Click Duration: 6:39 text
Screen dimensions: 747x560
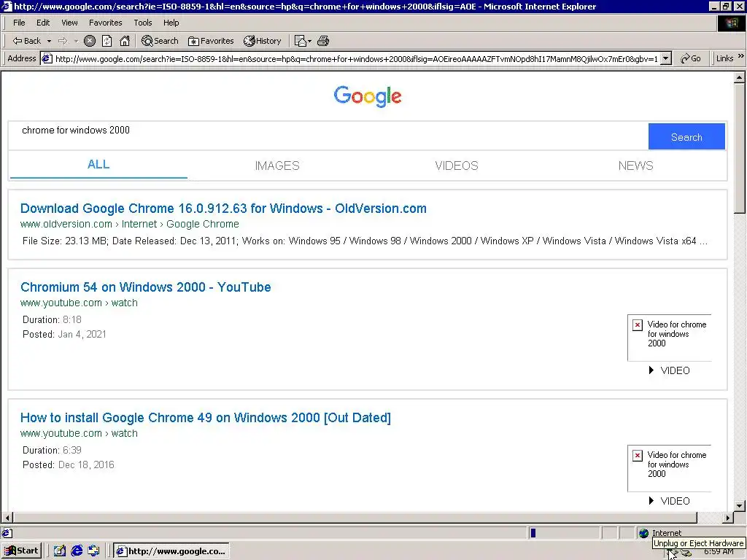coord(52,450)
